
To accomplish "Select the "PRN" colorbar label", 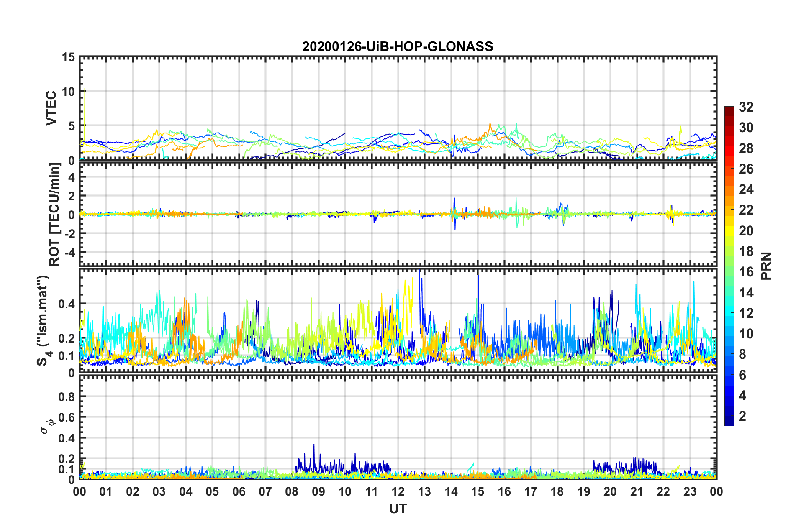I will 766,266.
